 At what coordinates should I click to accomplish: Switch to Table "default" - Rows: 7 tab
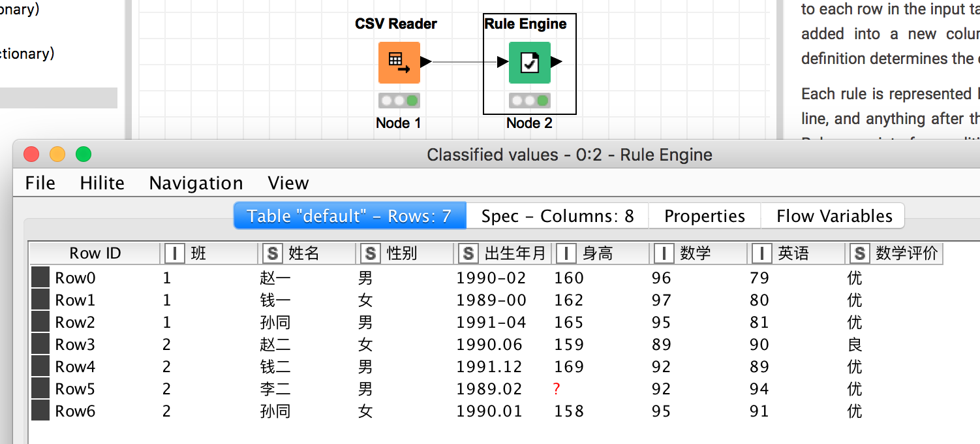coord(350,216)
